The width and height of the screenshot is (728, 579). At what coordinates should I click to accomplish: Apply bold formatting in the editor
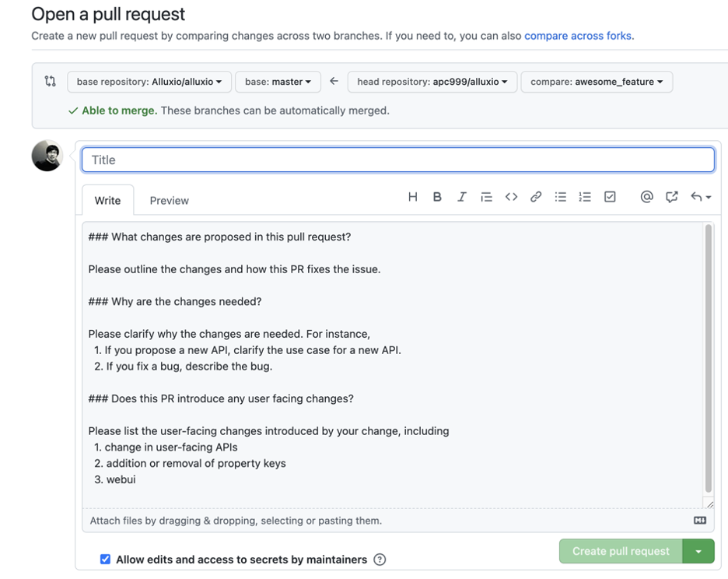coord(437,197)
